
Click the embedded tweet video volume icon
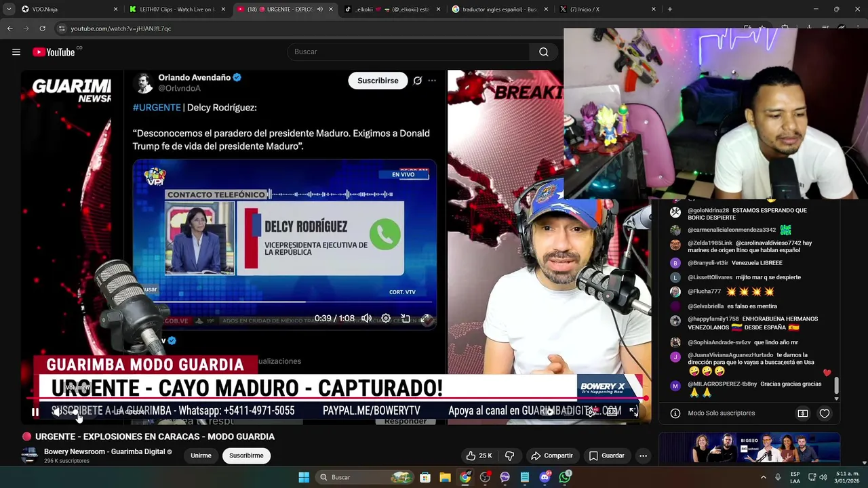(366, 319)
